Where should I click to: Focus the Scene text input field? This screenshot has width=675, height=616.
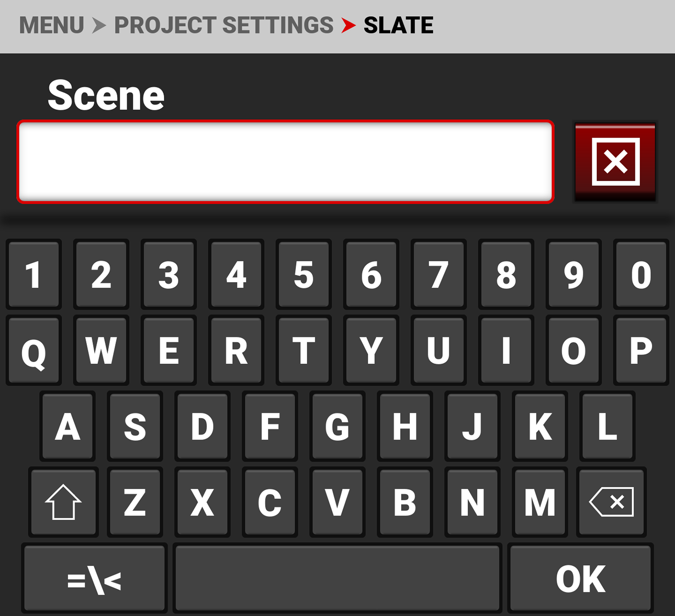285,162
